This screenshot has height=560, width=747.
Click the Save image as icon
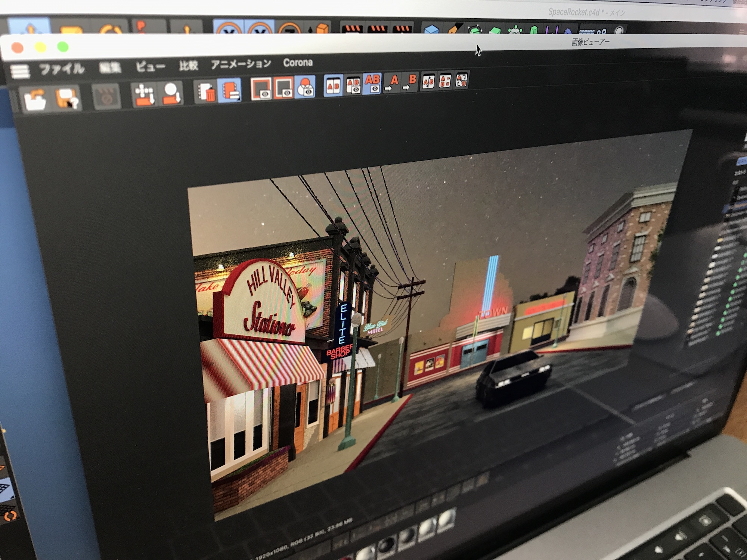pos(68,98)
